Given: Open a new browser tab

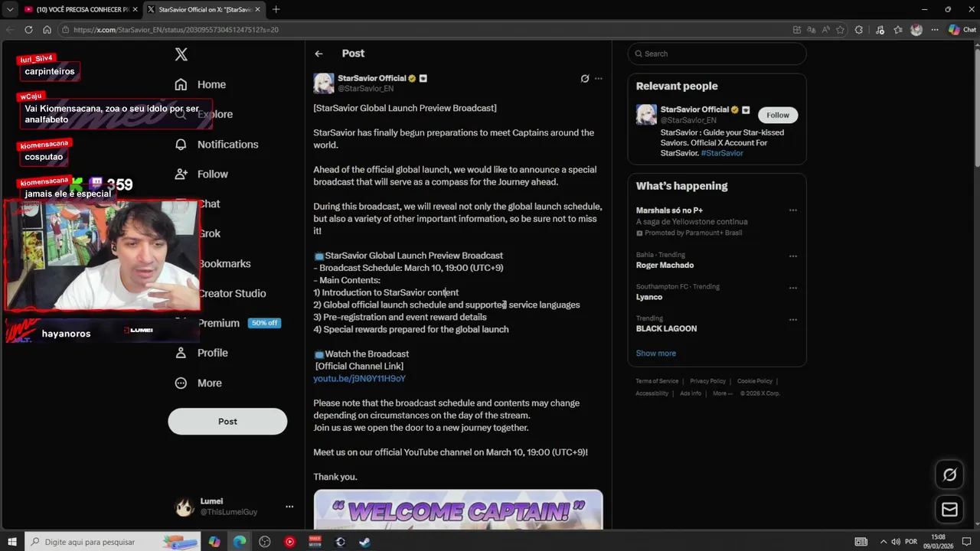Looking at the screenshot, I should pos(276,9).
